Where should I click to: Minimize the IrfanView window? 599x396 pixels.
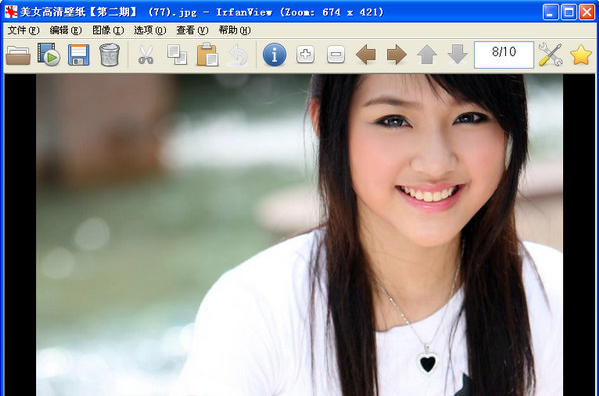pyautogui.click(x=550, y=12)
